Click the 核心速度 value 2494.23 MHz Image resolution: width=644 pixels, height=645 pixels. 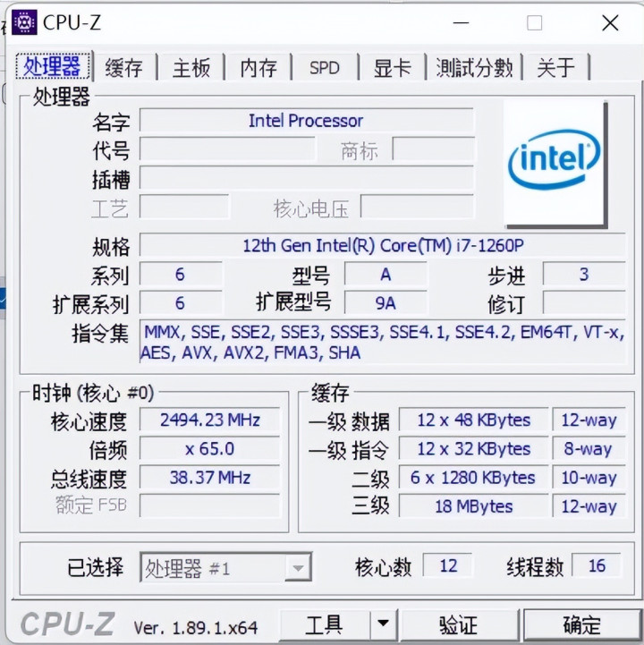pos(209,420)
